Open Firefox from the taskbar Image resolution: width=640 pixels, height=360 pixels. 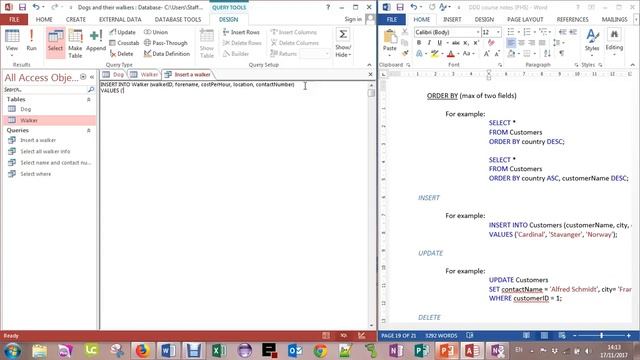click(142, 350)
